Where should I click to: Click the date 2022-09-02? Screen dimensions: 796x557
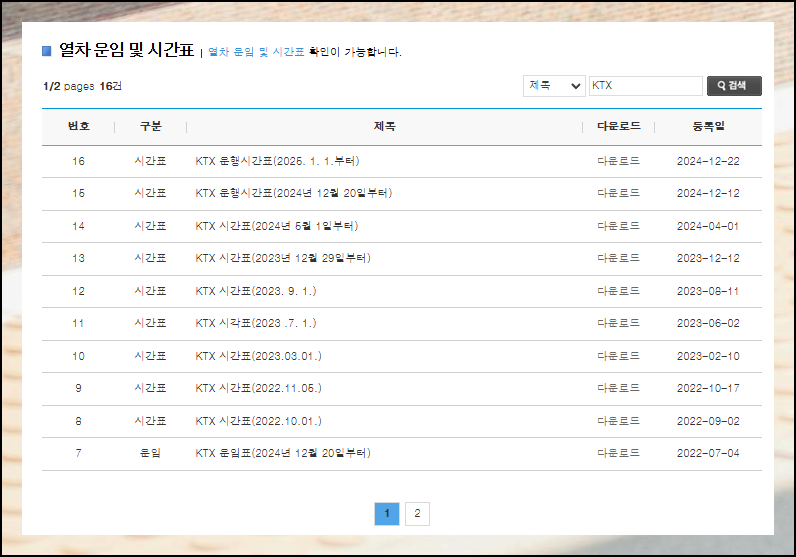708,421
